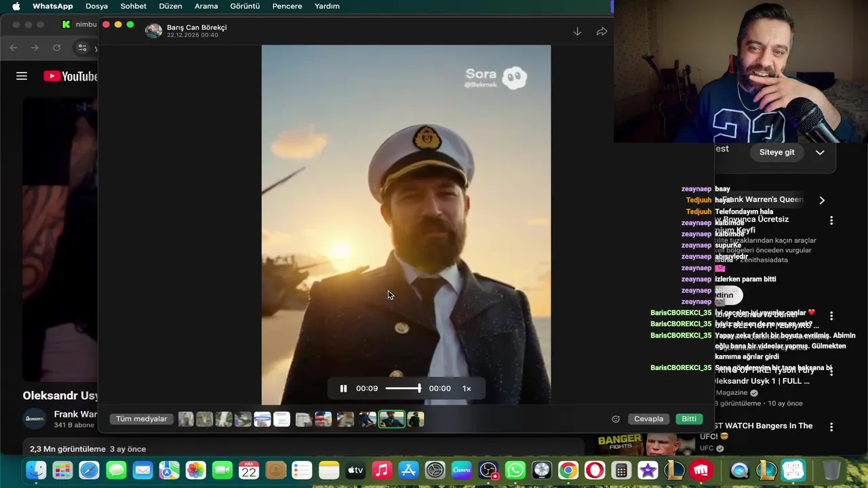Open Canva from the dock
The image size is (868, 488).
point(462,470)
